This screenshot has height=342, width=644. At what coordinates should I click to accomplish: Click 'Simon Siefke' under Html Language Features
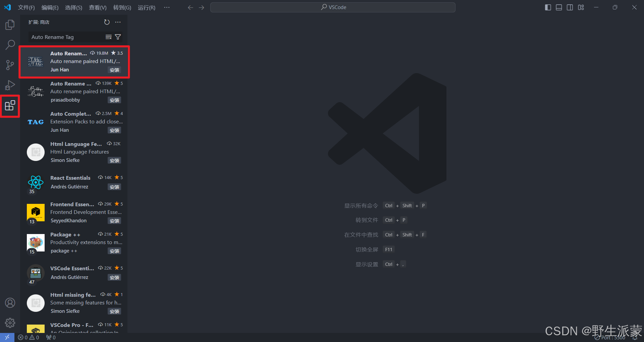65,160
